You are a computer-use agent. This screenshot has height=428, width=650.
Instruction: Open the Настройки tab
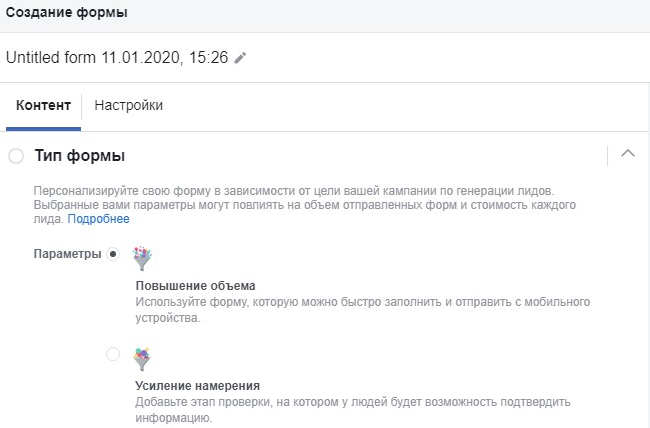129,105
